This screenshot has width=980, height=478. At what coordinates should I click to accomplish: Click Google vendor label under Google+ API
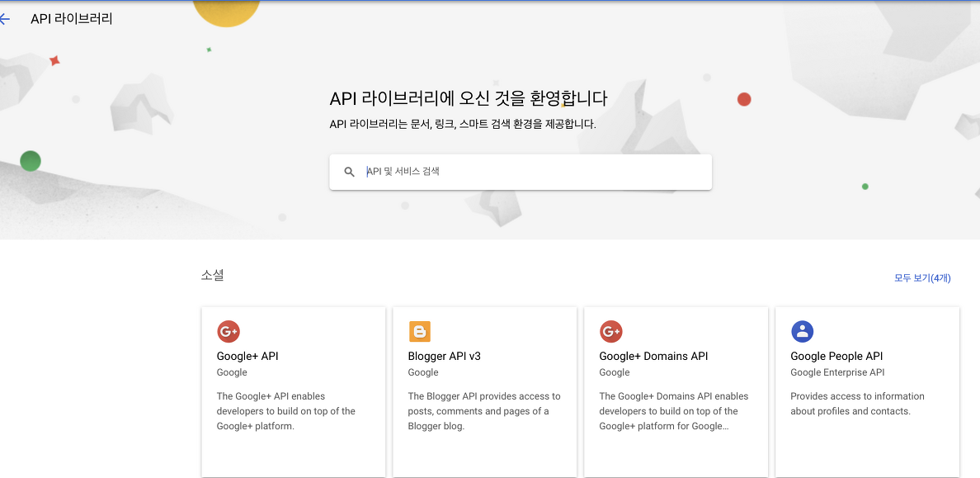click(232, 372)
